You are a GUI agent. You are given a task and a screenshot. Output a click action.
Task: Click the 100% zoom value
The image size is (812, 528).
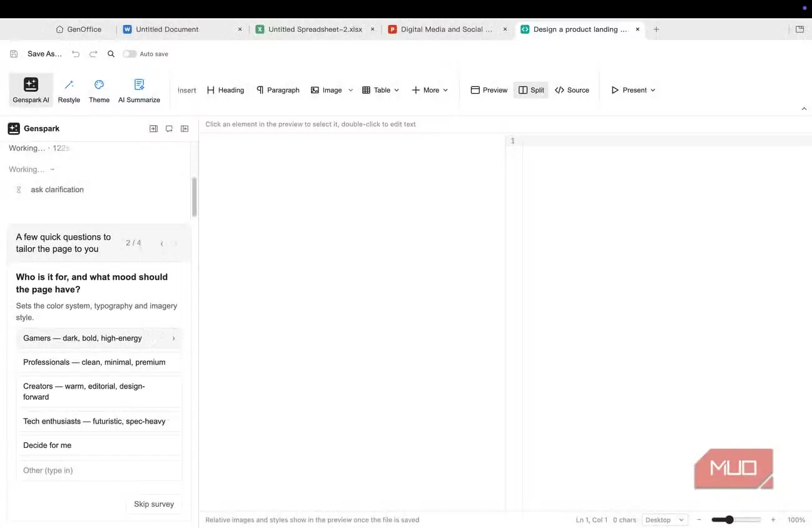point(796,520)
